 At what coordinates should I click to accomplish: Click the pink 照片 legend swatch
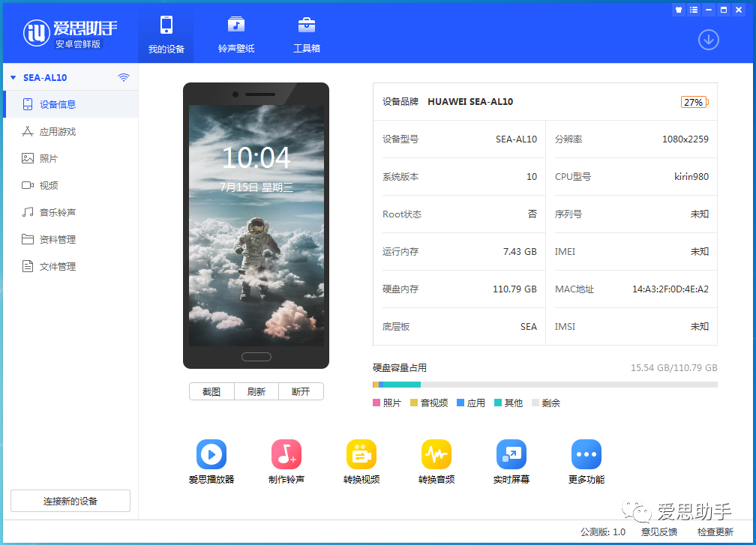pyautogui.click(x=376, y=403)
